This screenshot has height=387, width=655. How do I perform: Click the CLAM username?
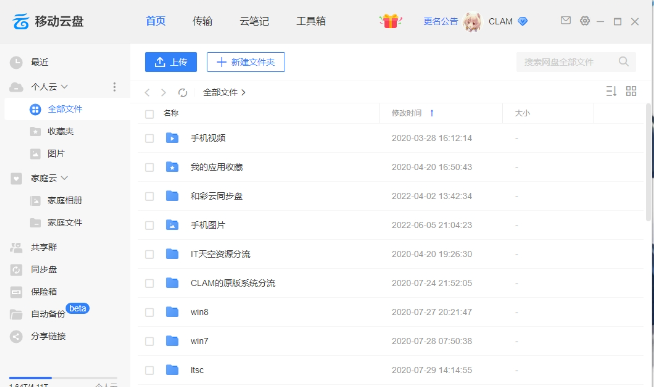tap(500, 21)
